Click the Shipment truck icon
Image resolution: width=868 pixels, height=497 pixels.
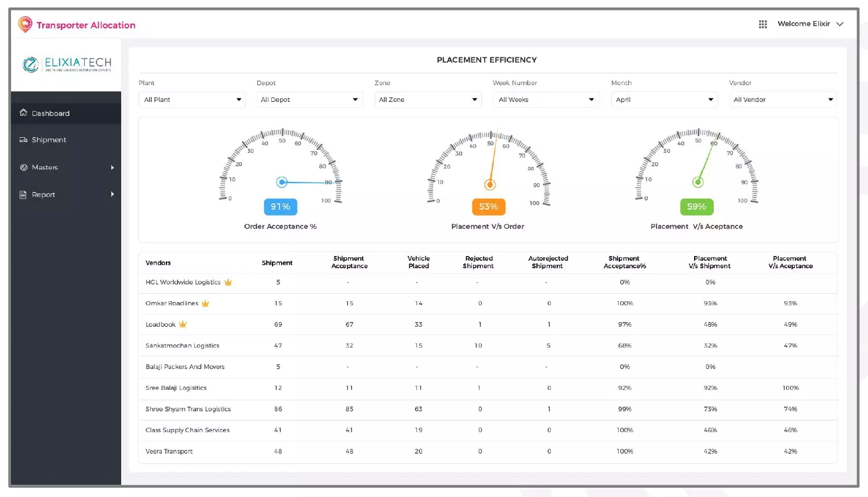tap(23, 140)
